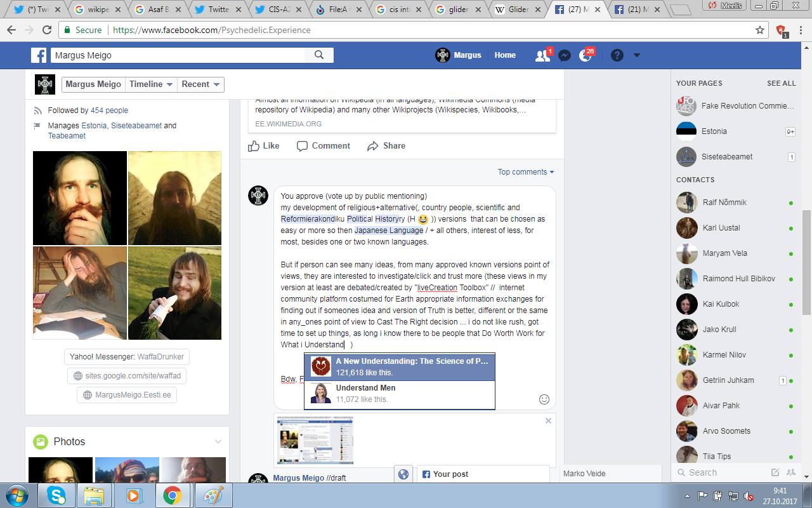
Task: Open File Explorer from the taskbar
Action: (94, 495)
